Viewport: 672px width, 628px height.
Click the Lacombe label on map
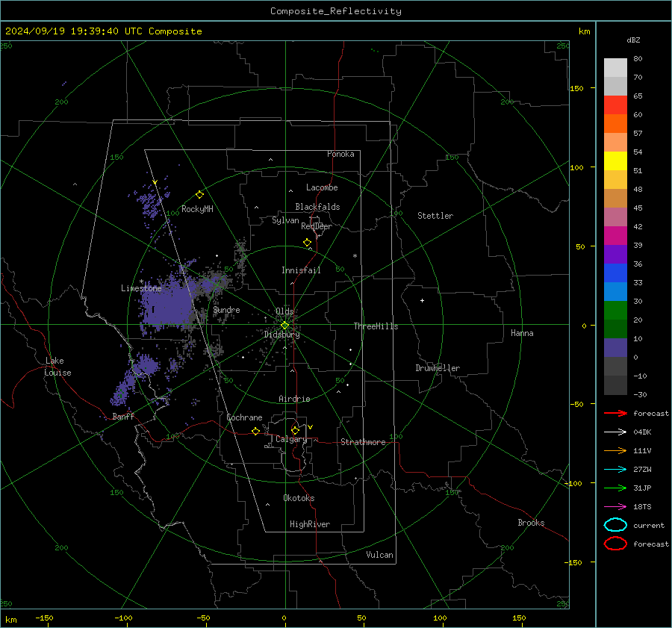tap(322, 187)
